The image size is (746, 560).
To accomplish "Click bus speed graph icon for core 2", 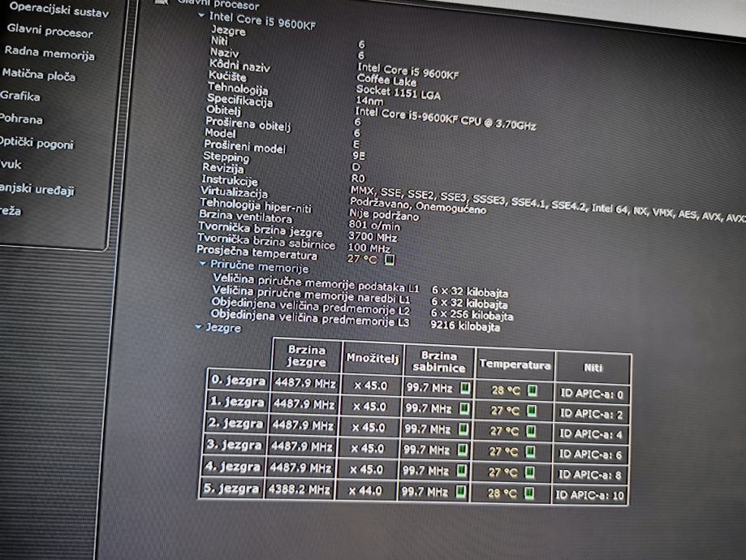I will coord(463,429).
